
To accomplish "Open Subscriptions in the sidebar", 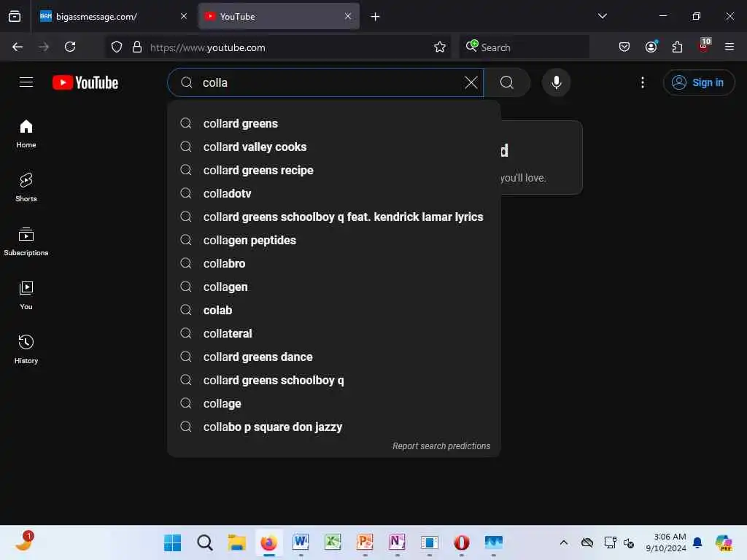I will (x=26, y=241).
